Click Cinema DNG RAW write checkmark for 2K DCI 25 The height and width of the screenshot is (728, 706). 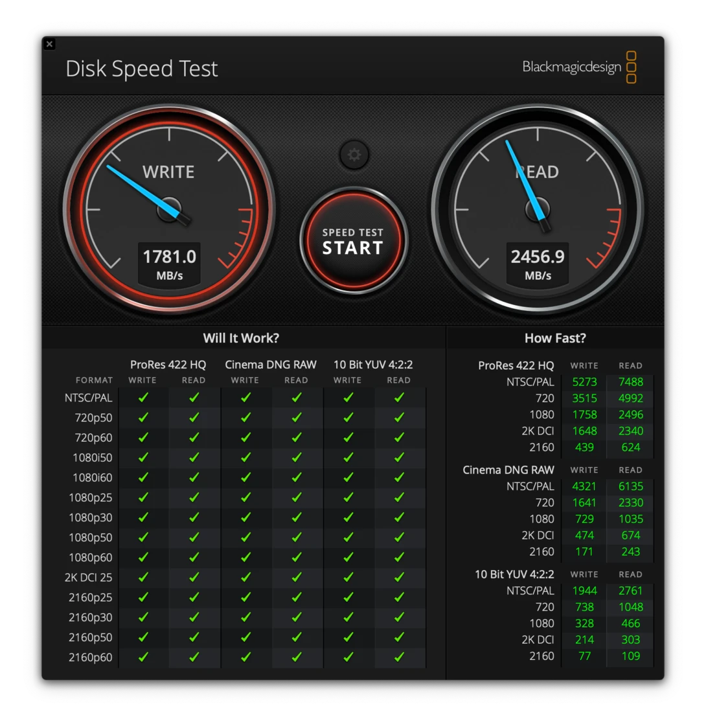(245, 577)
